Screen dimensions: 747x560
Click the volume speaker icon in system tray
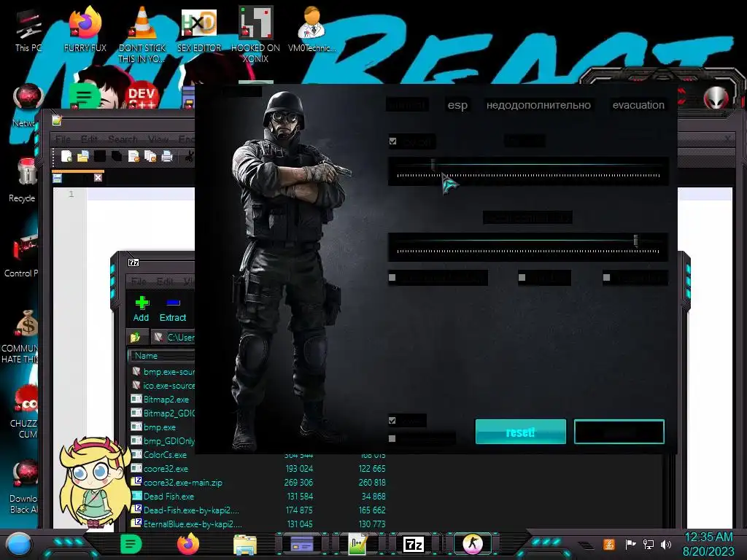665,544
